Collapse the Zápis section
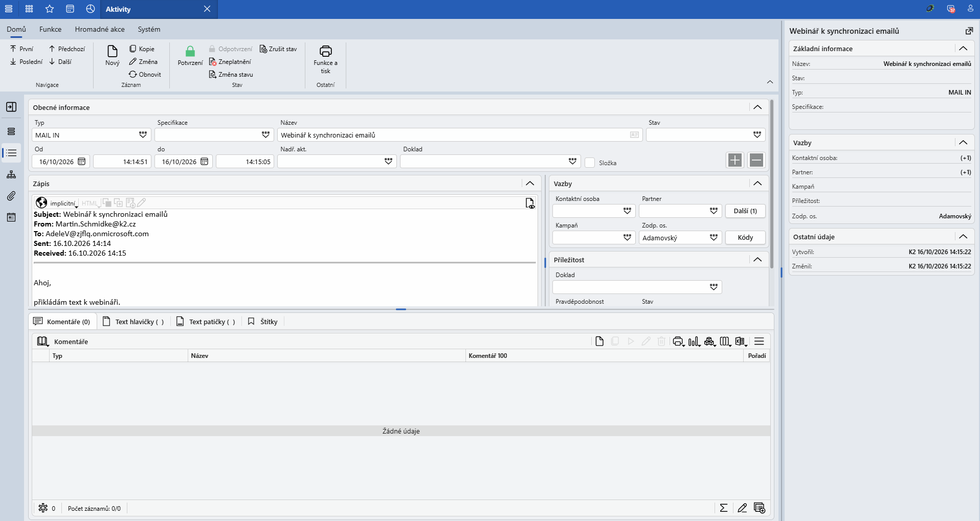This screenshot has height=521, width=980. tap(530, 184)
